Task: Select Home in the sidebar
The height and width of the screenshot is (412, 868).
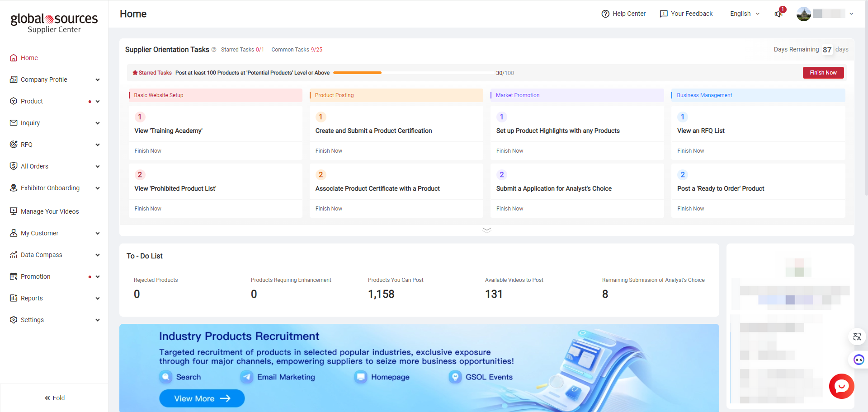Action: tap(28, 57)
